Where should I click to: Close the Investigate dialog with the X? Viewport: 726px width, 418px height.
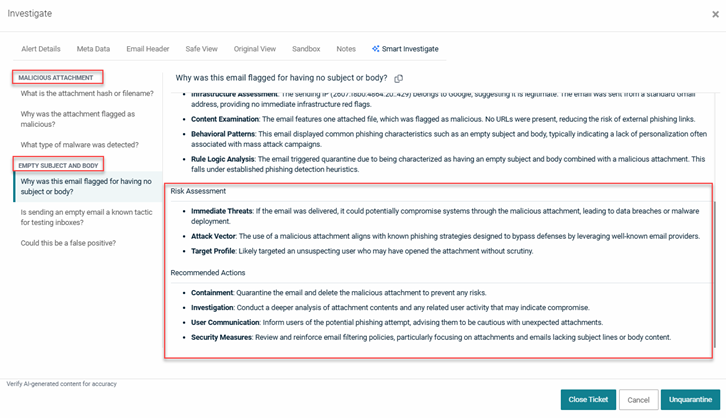coord(714,13)
